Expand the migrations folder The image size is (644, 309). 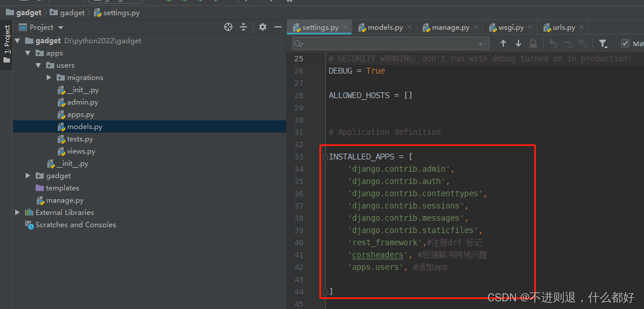(48, 78)
